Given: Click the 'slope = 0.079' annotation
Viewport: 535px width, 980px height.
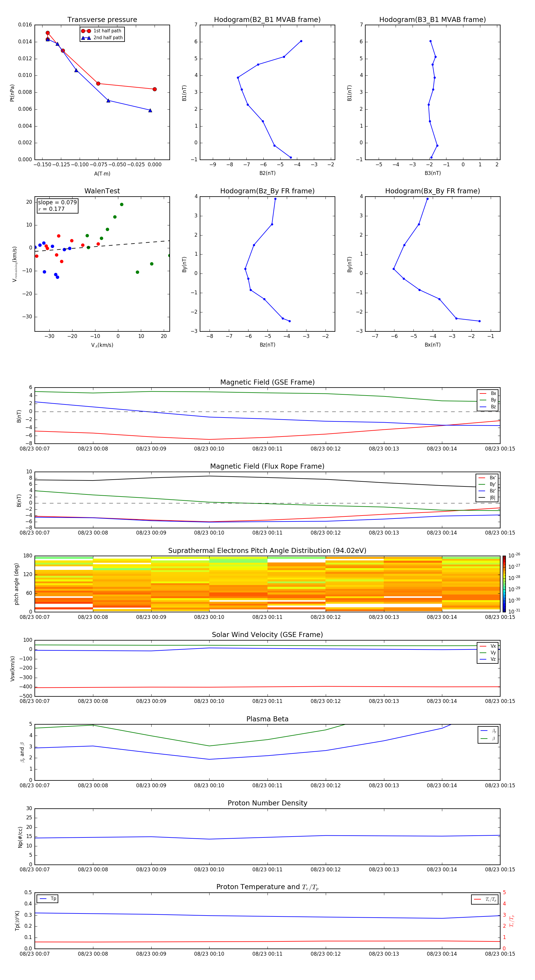Looking at the screenshot, I should (57, 203).
